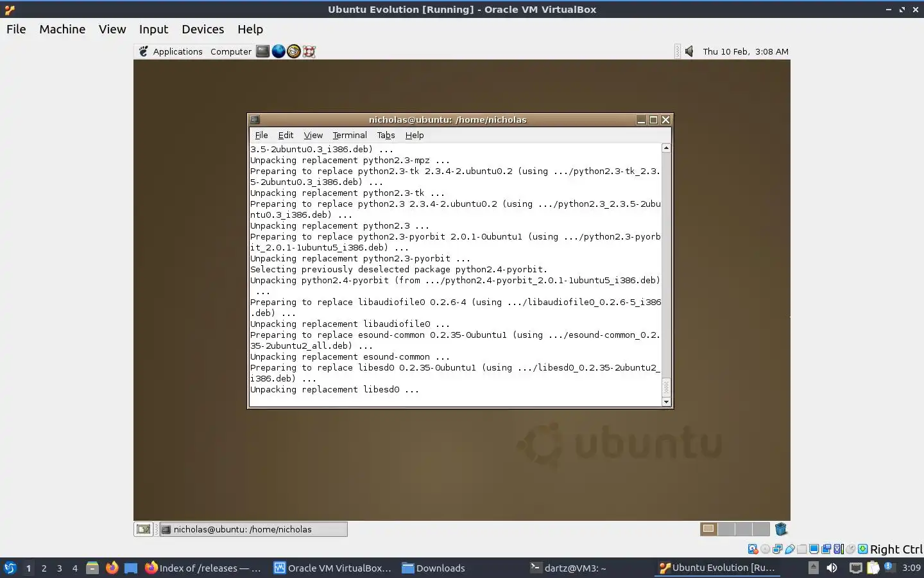Click VirtualBox shared folders indicator
Viewport: 924px width, 578px height.
point(802,549)
